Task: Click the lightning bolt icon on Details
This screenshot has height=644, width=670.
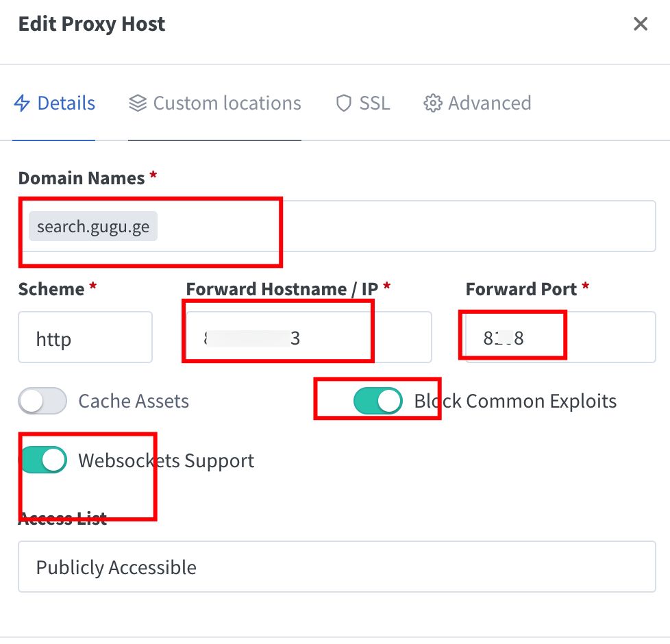Action: (22, 103)
